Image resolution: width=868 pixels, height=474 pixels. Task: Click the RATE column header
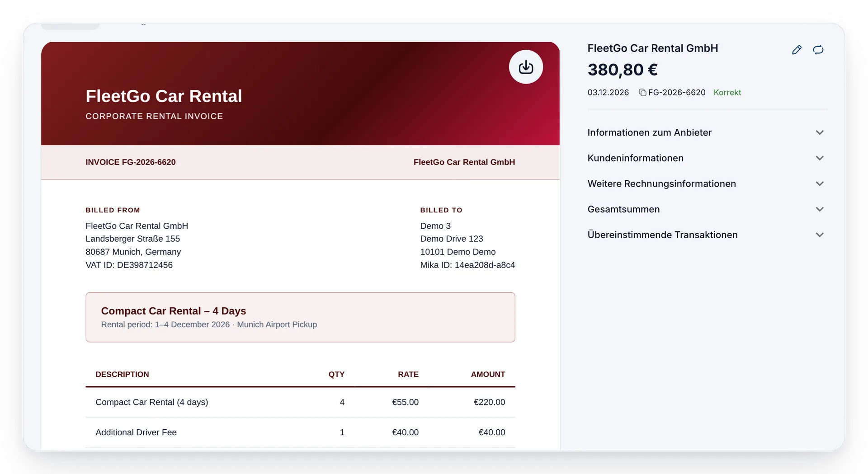pyautogui.click(x=408, y=375)
